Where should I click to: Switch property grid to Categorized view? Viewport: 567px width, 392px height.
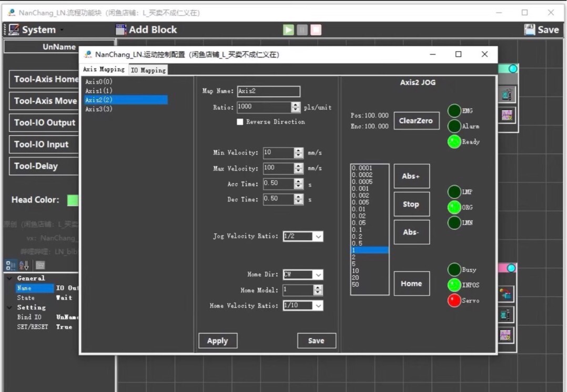point(11,265)
